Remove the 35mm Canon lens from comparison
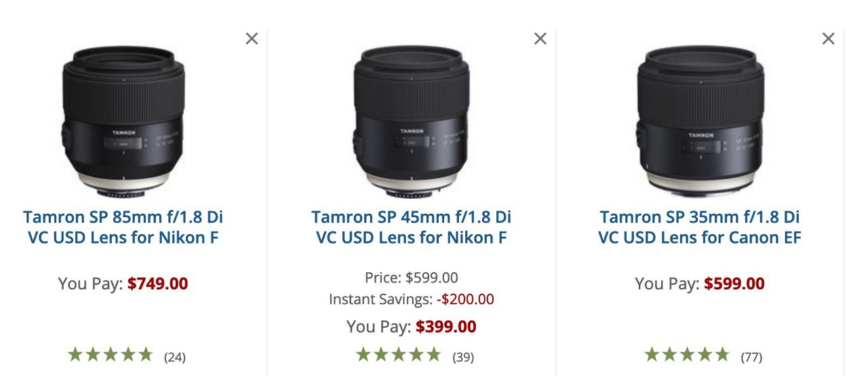 click(x=828, y=39)
